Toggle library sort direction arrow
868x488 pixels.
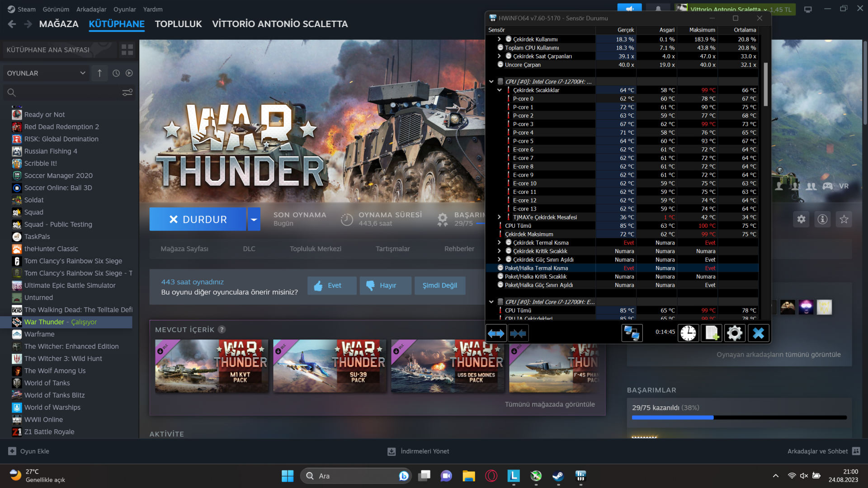coord(99,73)
